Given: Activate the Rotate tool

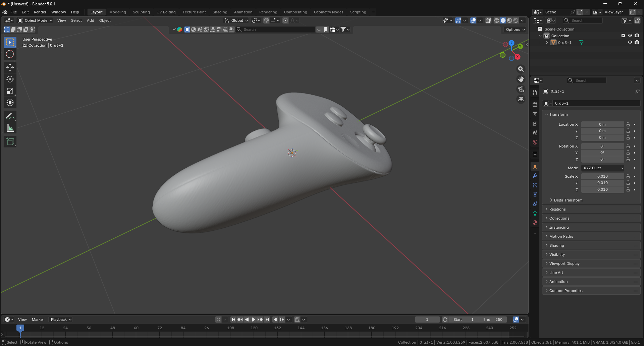Looking at the screenshot, I should click(x=10, y=79).
